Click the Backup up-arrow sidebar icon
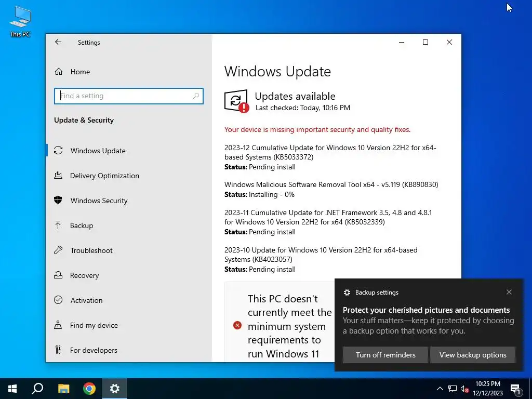This screenshot has height=399, width=532. pyautogui.click(x=58, y=225)
